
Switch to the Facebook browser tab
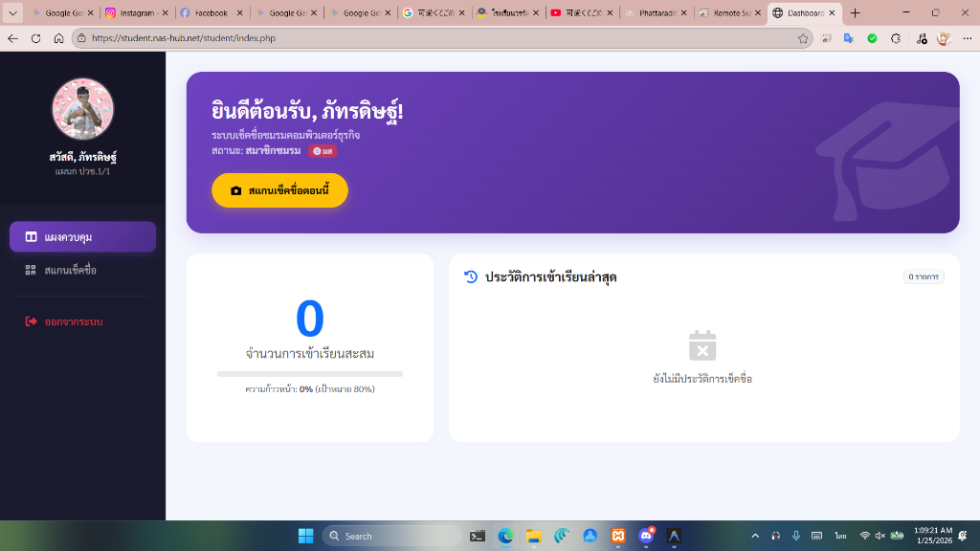212,13
